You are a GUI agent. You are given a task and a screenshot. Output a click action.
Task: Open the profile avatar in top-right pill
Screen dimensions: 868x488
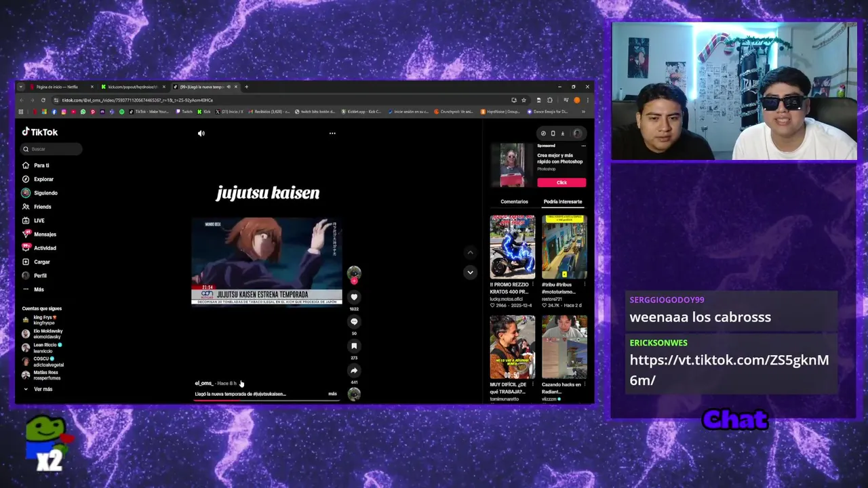tap(577, 134)
